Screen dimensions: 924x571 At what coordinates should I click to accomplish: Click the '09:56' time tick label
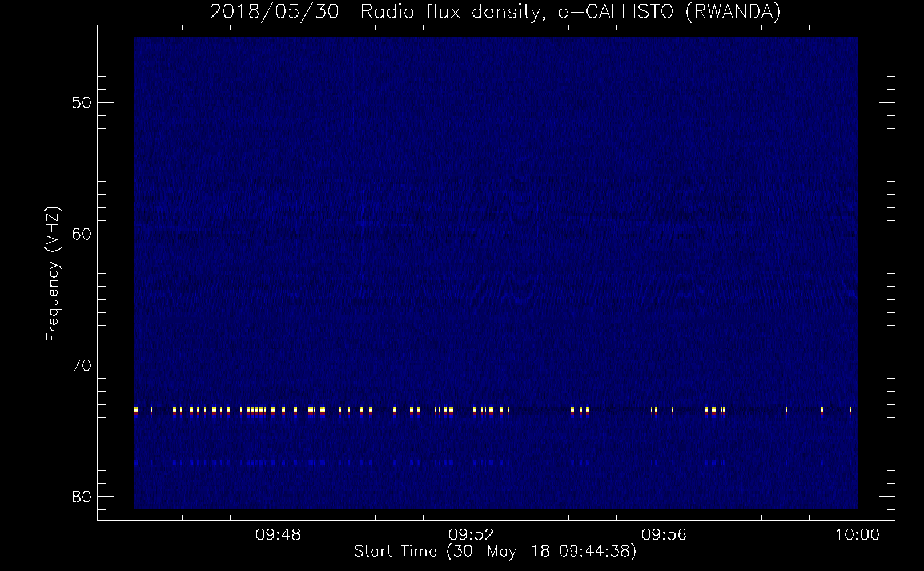(x=664, y=536)
